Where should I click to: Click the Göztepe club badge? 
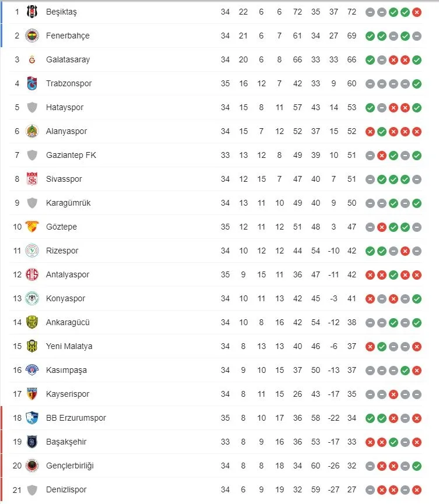[32, 227]
